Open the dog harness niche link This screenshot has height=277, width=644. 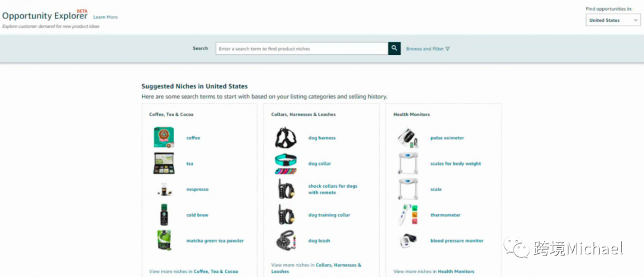pyautogui.click(x=322, y=138)
